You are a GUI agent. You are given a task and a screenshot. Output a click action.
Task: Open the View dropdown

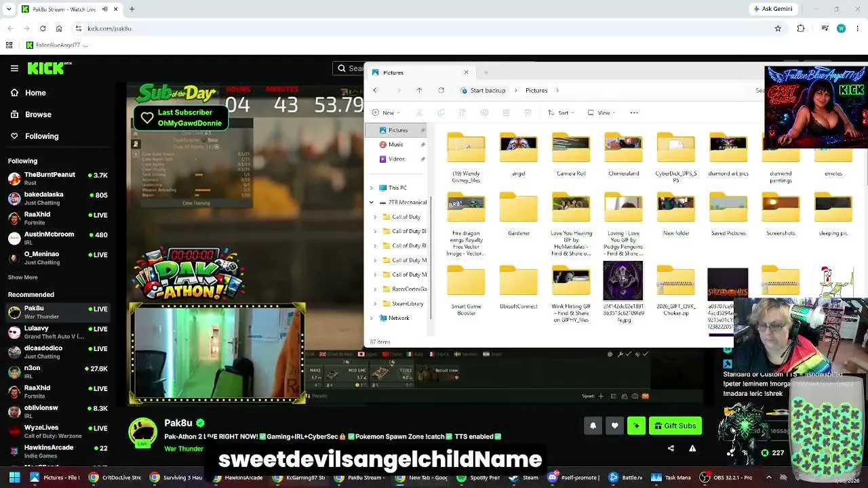click(x=600, y=113)
